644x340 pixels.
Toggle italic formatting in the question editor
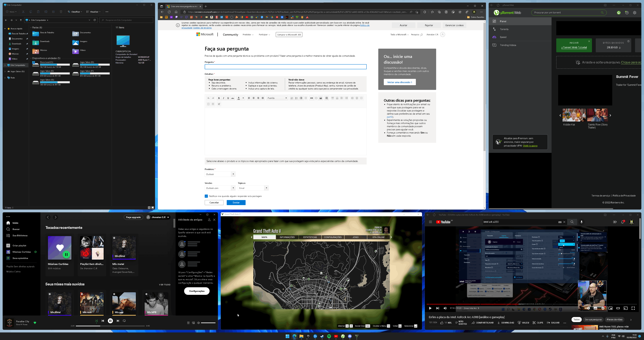[224, 98]
